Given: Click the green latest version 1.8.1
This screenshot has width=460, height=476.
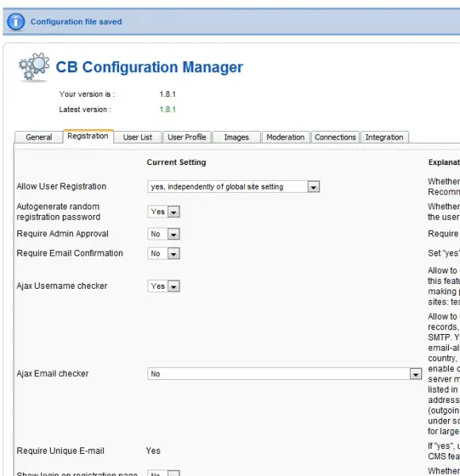Looking at the screenshot, I should point(167,109).
